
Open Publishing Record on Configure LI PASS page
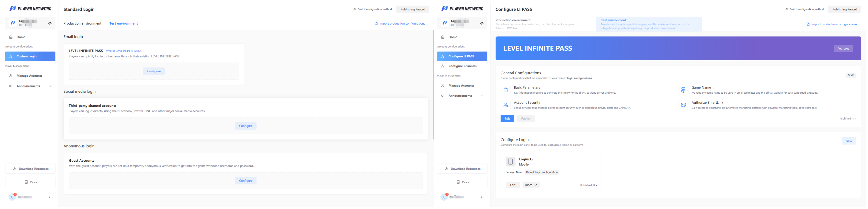845,9
